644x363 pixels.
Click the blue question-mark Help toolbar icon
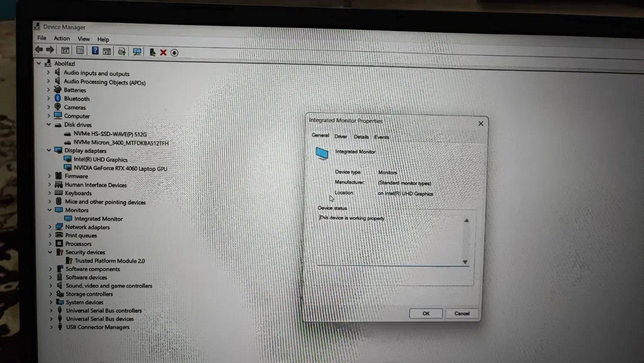pyautogui.click(x=95, y=51)
